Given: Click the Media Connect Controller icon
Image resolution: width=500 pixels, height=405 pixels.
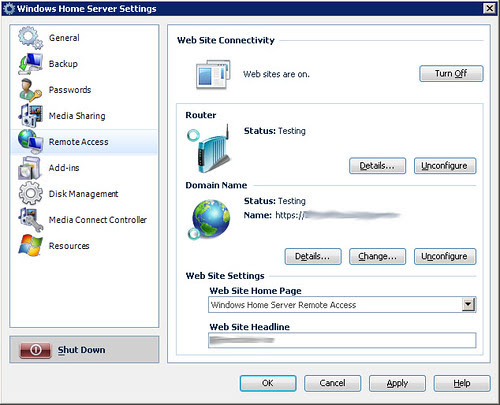Looking at the screenshot, I should (x=30, y=220).
